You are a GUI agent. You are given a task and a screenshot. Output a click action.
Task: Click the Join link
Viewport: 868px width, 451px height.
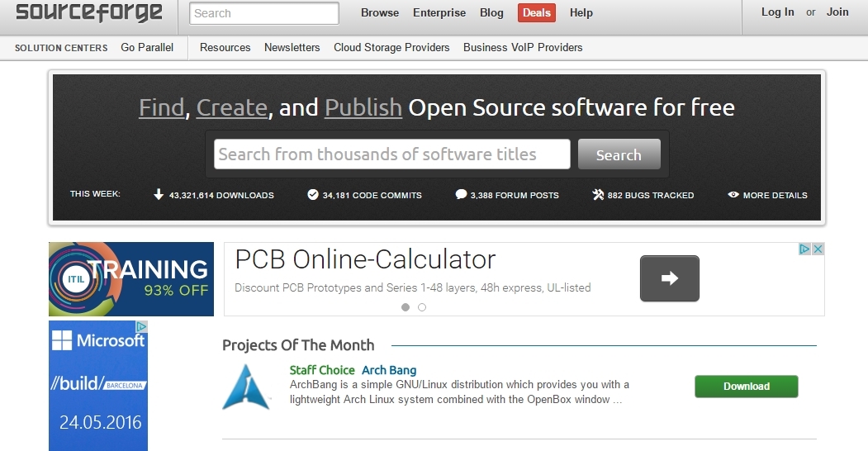(837, 12)
